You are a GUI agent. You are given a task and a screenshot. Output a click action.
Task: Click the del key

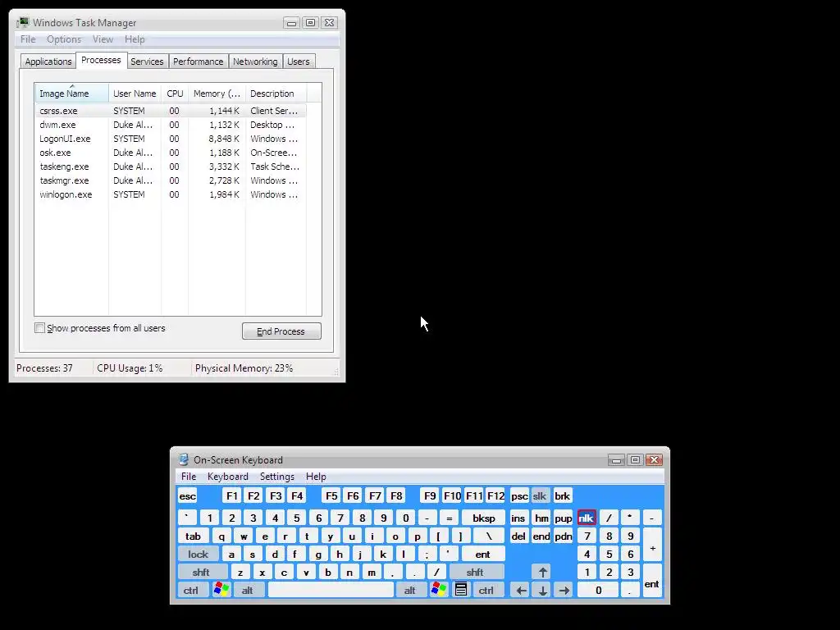click(x=518, y=536)
